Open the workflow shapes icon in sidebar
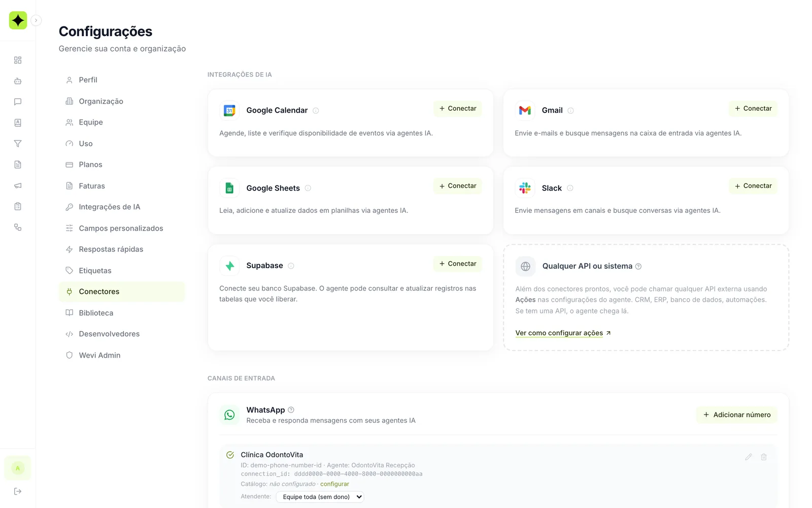Viewport: 812px width, 508px height. pos(18,227)
